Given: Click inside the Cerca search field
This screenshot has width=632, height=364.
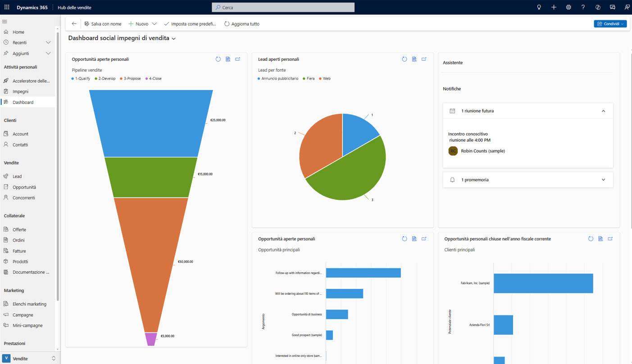Looking at the screenshot, I should click(283, 7).
